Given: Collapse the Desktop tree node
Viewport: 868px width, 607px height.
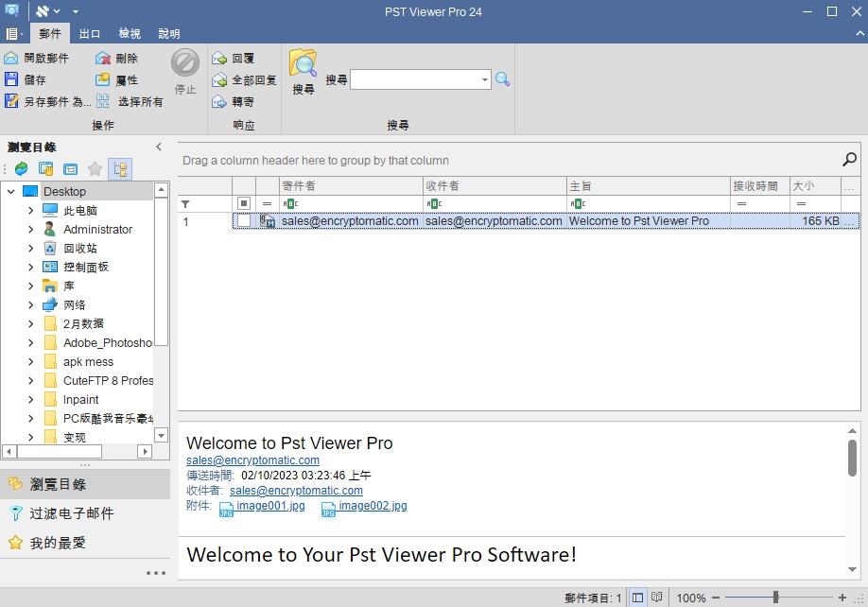Looking at the screenshot, I should pyautogui.click(x=10, y=192).
